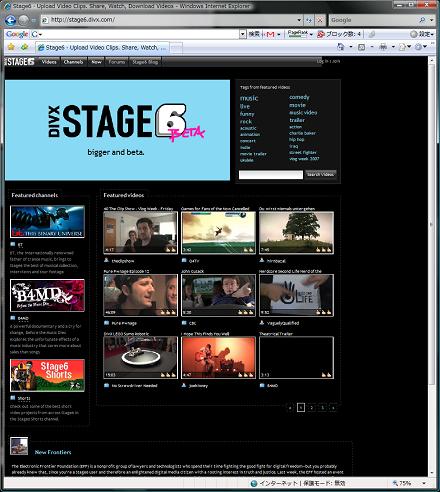Open the video thumbnail with the tree
The image size is (440, 492).
pos(296,233)
